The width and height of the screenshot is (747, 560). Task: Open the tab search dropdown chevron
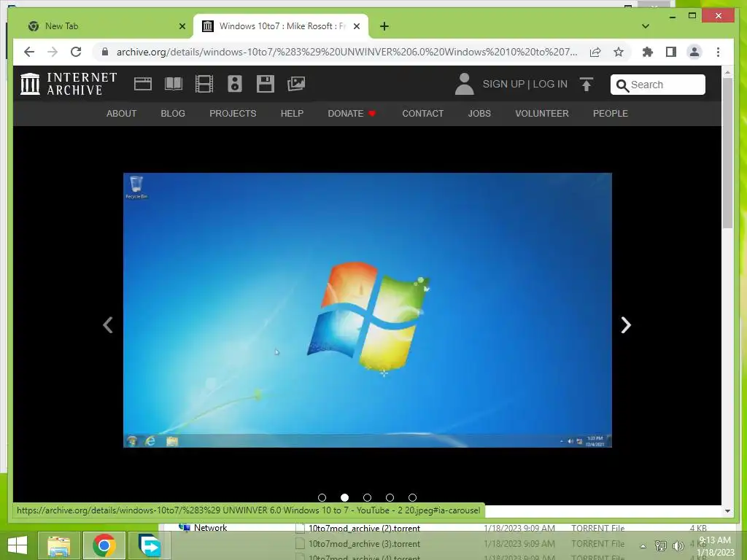pos(646,26)
